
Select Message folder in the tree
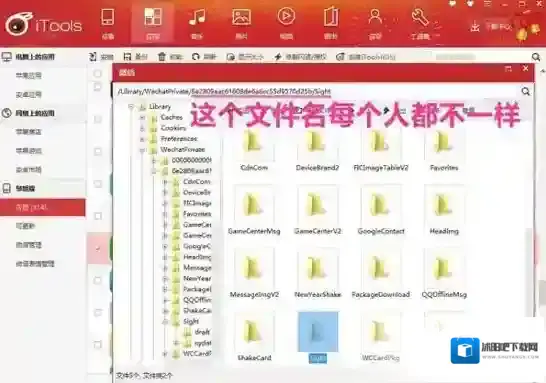197,268
